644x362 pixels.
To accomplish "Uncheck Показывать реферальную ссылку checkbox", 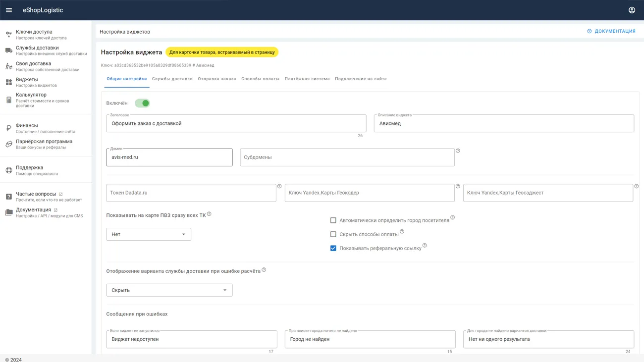I will (x=333, y=248).
